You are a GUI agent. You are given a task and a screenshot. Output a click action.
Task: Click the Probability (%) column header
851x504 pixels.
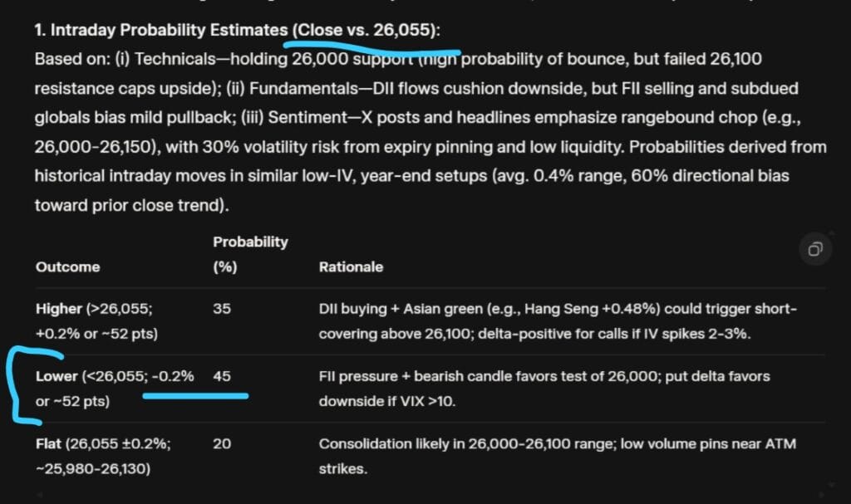pos(249,254)
